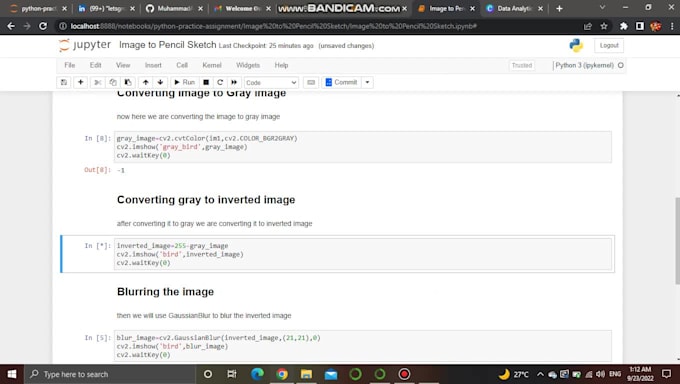Open Task View in the taskbar
Screen dimensions: 680x384
click(x=232, y=374)
